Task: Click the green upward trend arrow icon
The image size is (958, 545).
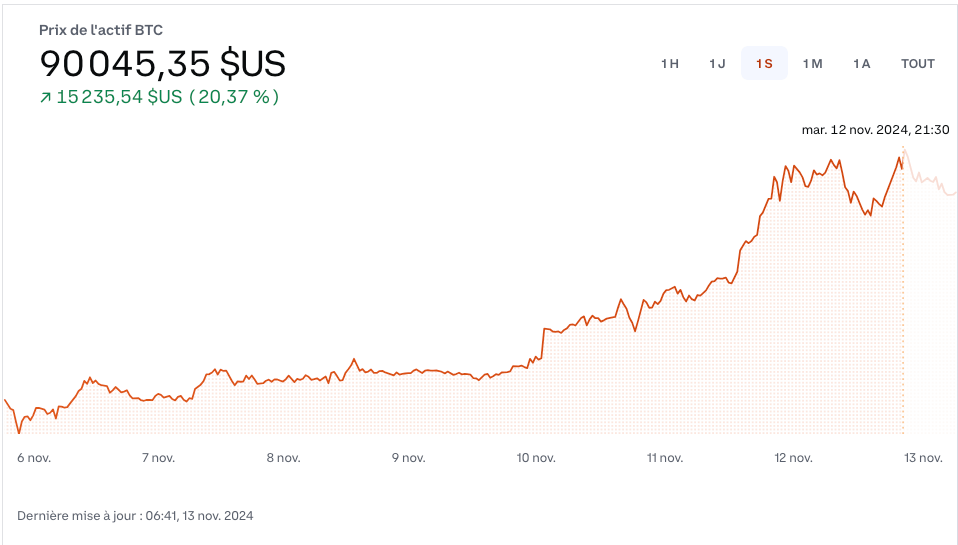Action: coord(45,98)
